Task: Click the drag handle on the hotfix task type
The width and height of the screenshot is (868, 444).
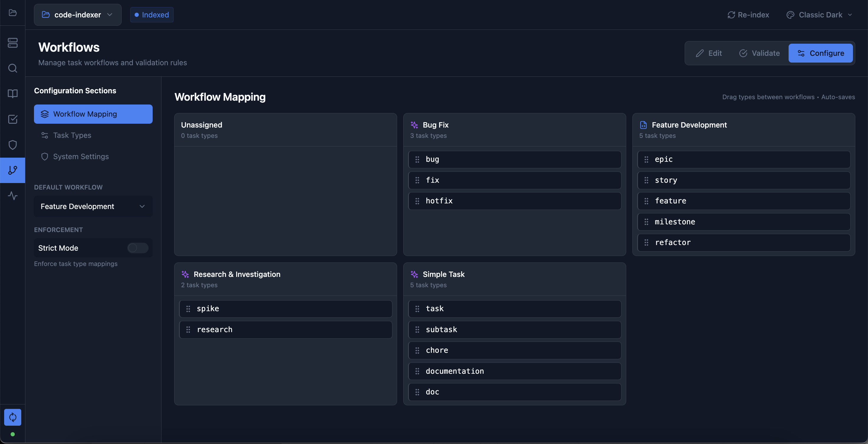Action: [x=417, y=201]
